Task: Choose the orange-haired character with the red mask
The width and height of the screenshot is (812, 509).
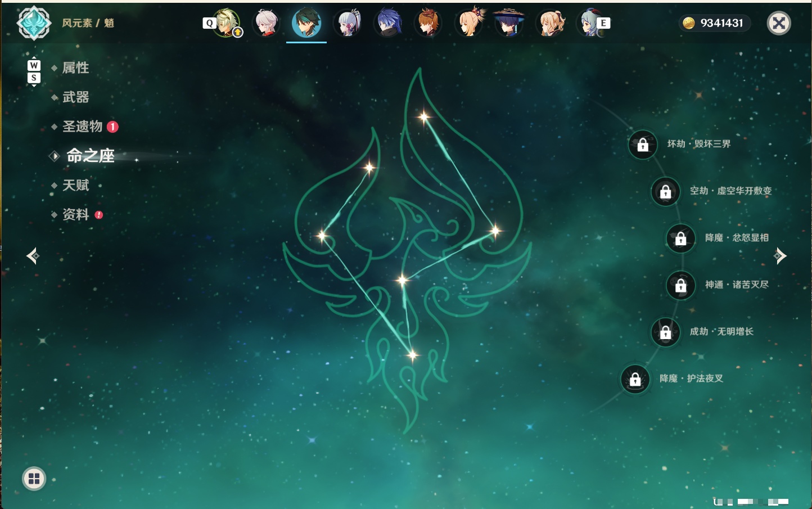Action: [x=428, y=23]
